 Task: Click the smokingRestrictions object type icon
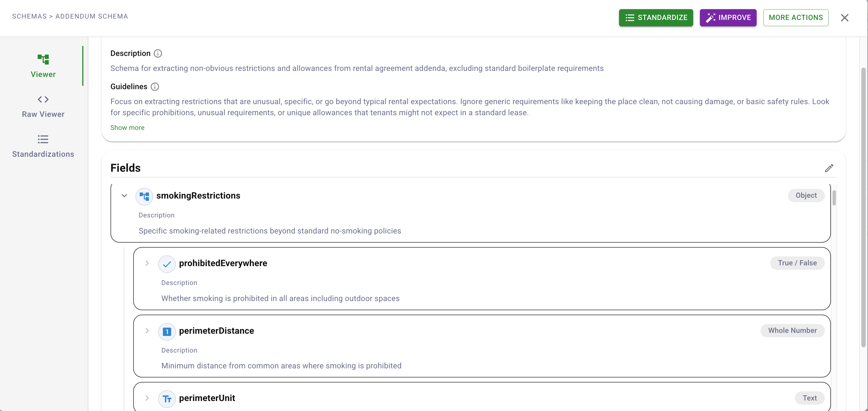pyautogui.click(x=144, y=196)
